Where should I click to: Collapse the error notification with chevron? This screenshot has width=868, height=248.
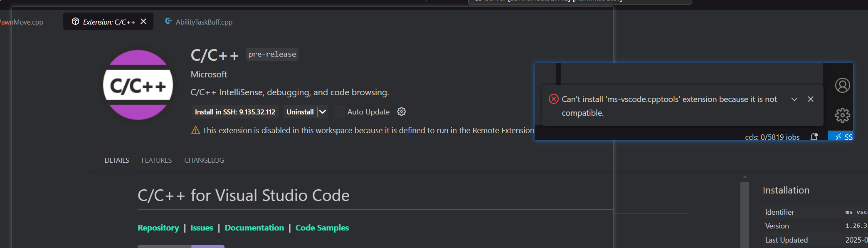click(x=794, y=99)
